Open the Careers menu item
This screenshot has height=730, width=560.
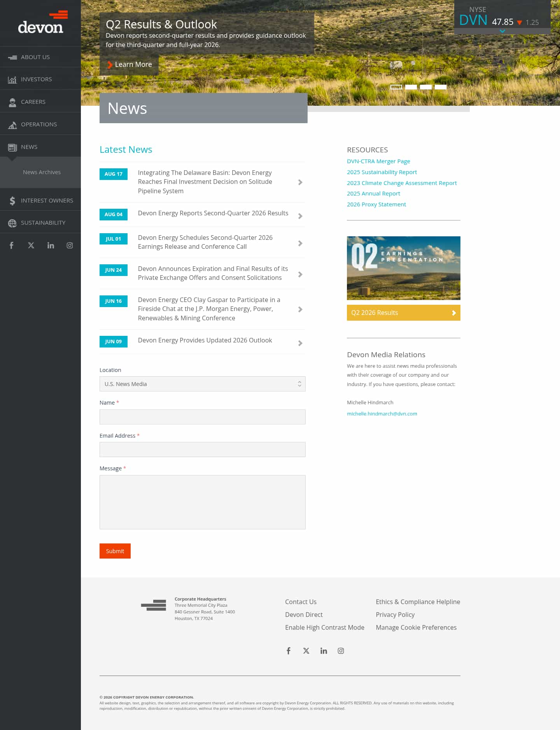click(40, 102)
